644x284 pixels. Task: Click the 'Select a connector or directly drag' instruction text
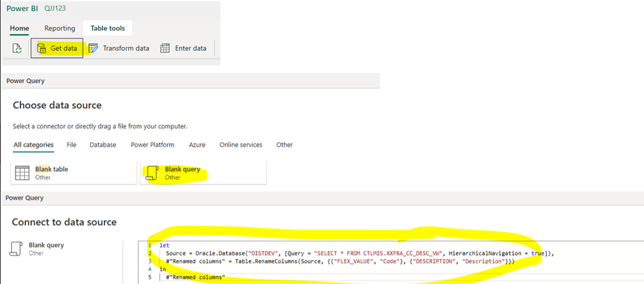(x=100, y=126)
